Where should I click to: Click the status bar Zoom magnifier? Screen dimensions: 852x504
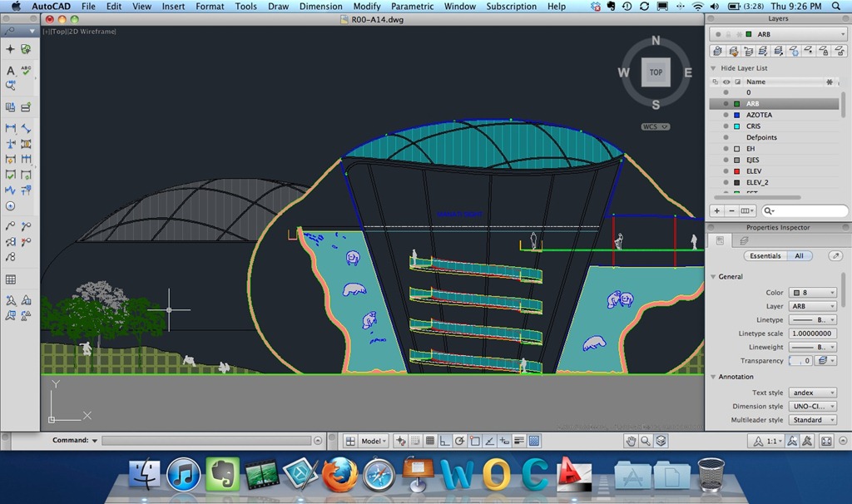(646, 441)
